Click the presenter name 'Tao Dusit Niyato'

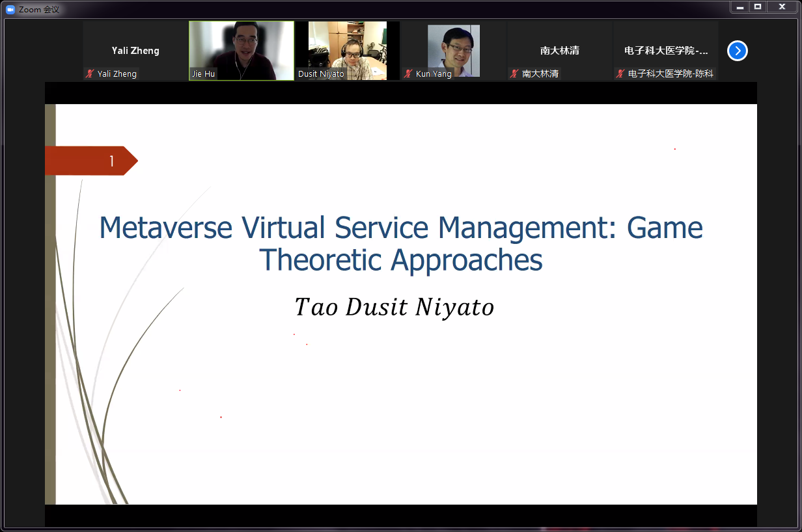(394, 308)
